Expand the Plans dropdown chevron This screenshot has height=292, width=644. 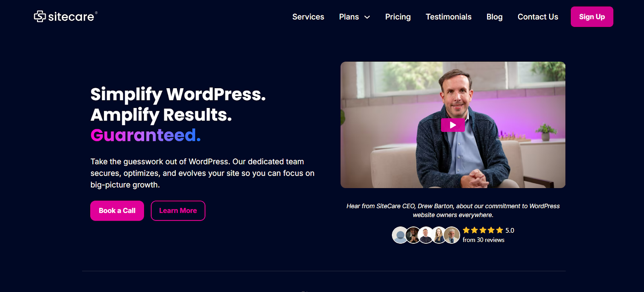click(367, 17)
